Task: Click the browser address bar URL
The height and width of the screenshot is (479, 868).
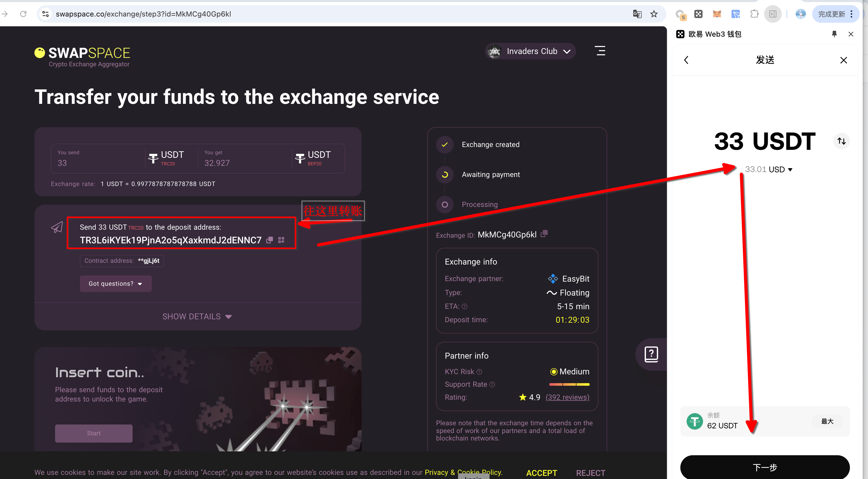Action: [143, 14]
